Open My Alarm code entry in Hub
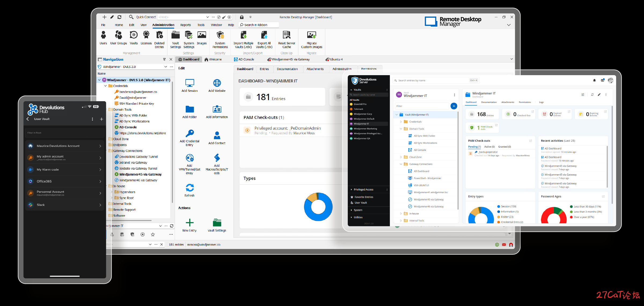 pos(64,170)
